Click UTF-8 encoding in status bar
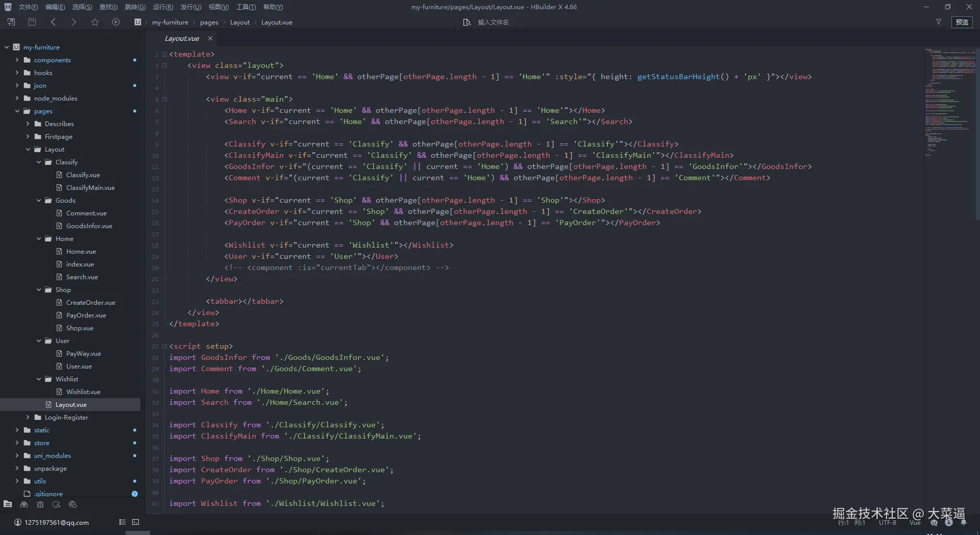Viewport: 980px width, 535px height. pyautogui.click(x=887, y=522)
